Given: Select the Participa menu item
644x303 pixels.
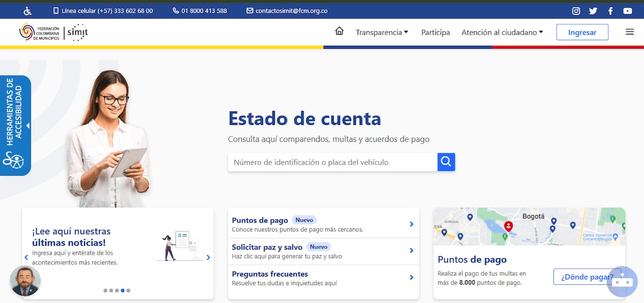Looking at the screenshot, I should (x=435, y=32).
